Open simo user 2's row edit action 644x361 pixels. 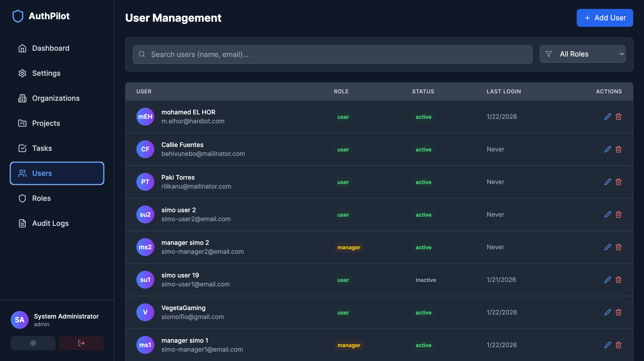[x=608, y=214]
